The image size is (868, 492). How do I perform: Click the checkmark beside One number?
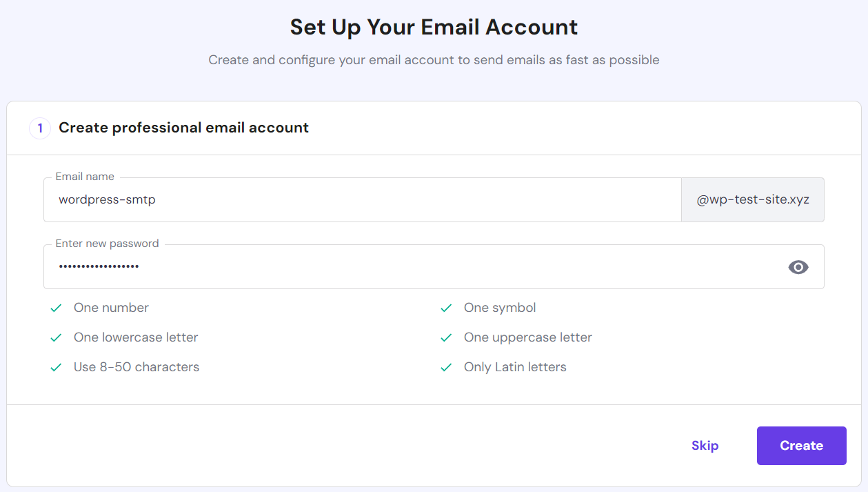click(56, 308)
